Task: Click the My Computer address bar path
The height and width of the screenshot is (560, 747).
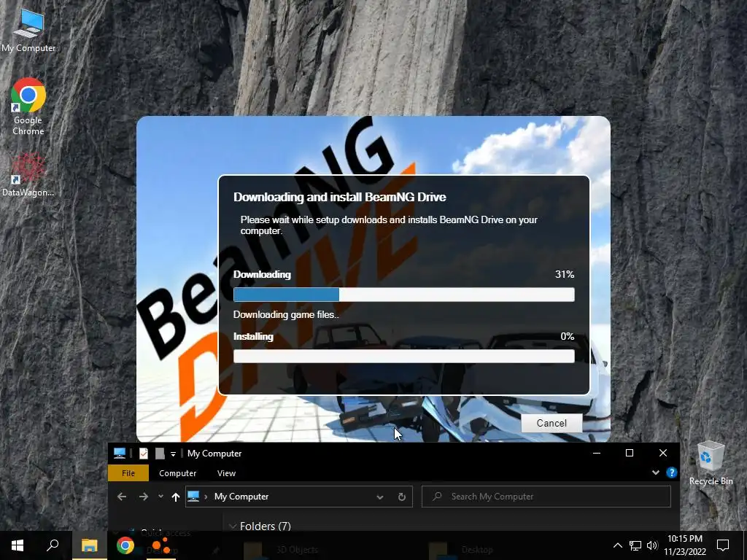Action: pos(241,496)
